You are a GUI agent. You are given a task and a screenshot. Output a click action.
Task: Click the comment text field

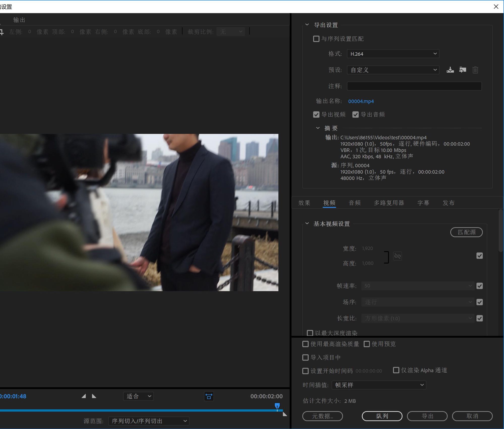[414, 86]
